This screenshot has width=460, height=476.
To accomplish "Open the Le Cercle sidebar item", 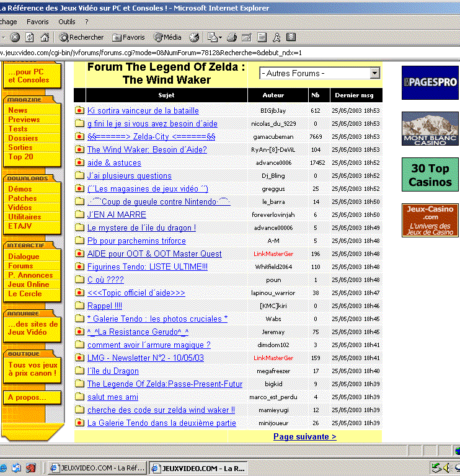I will (25, 294).
